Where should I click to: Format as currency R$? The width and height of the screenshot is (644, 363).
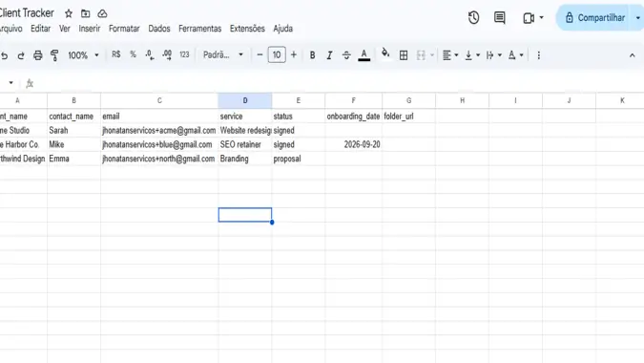[x=116, y=54]
